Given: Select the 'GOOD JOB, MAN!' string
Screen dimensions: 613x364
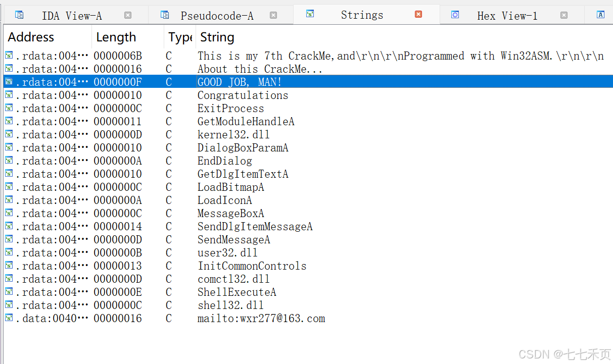Looking at the screenshot, I should [240, 82].
